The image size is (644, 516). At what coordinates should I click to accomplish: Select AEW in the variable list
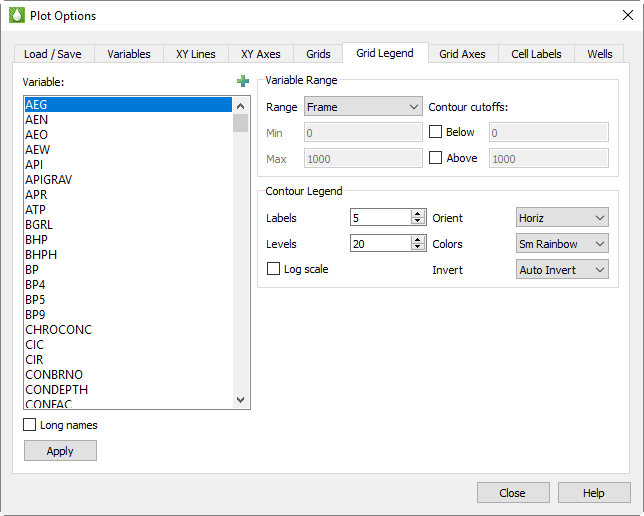128,150
